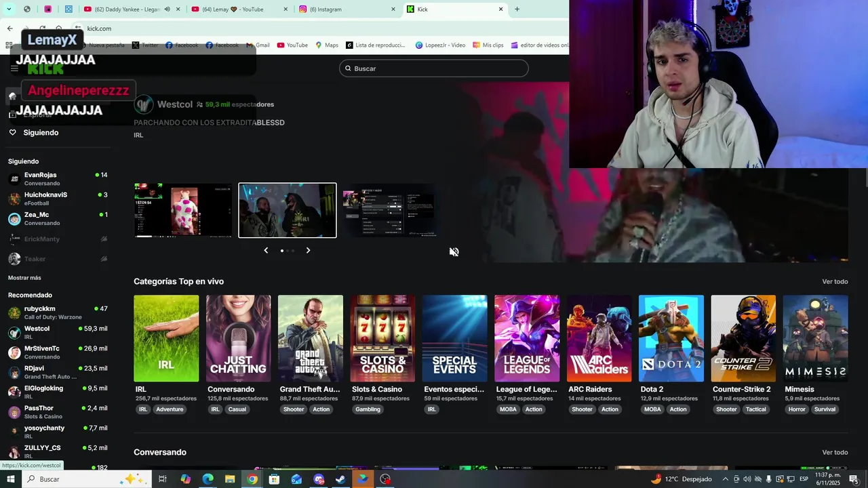Open the Mimesis category card
Image resolution: width=868 pixels, height=488 pixels.
tap(815, 338)
